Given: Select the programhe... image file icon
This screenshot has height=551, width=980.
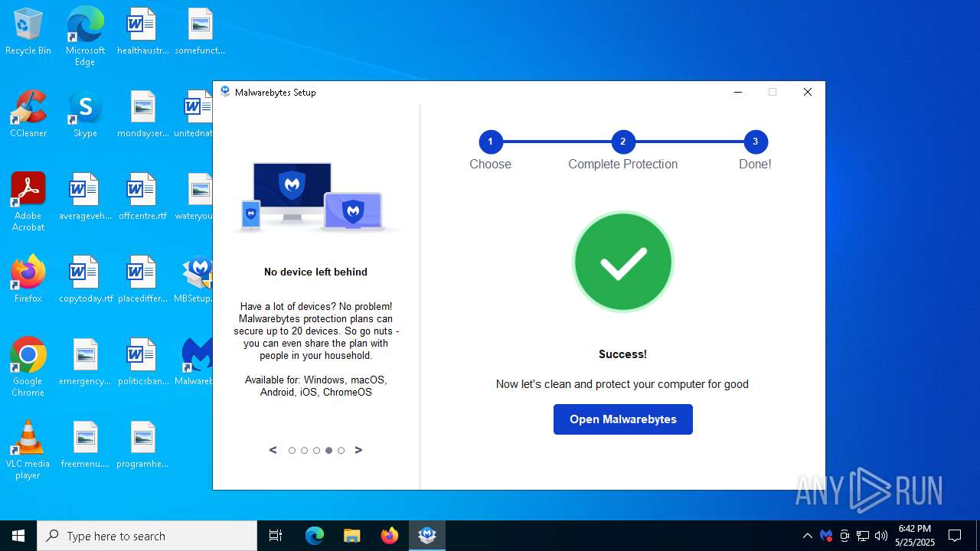Looking at the screenshot, I should 142,445.
